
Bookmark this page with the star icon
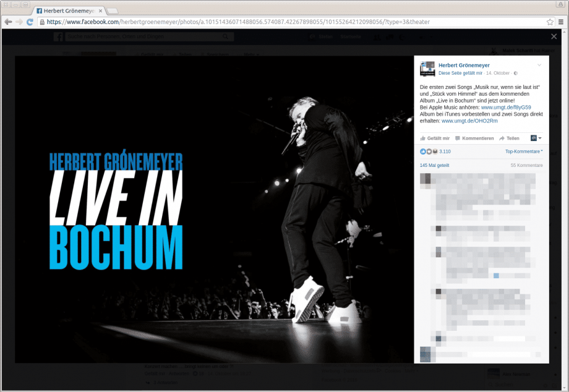[x=550, y=22]
